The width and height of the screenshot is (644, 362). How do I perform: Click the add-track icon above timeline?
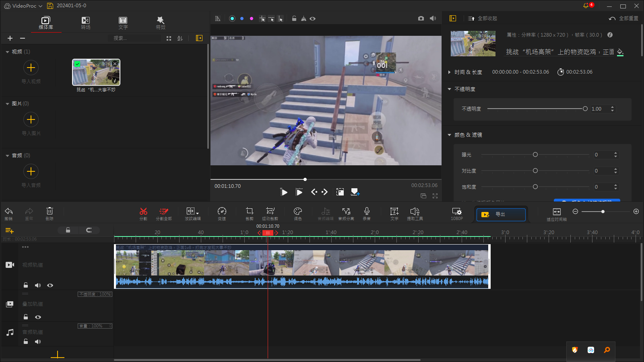pyautogui.click(x=9, y=230)
